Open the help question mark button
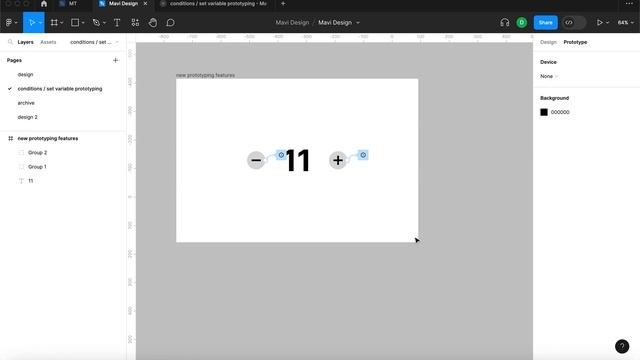 click(622, 346)
